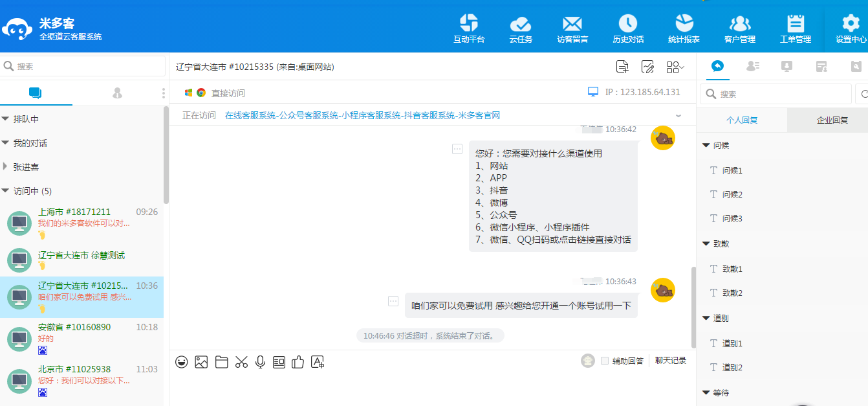868x406 pixels.
Task: Switch to the visitor monitor tab icon in right panel
Action: point(787,65)
